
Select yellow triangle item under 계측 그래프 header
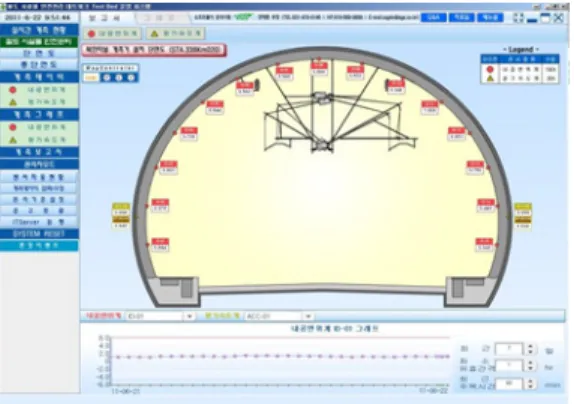(39, 140)
